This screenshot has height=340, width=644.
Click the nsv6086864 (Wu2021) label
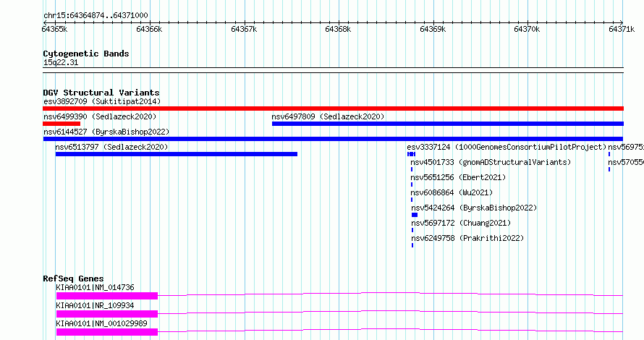pyautogui.click(x=452, y=192)
